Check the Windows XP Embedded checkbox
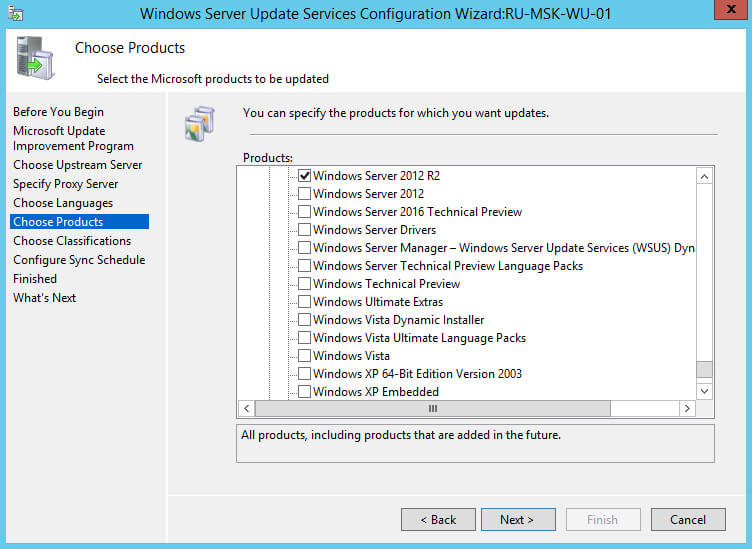Image resolution: width=752 pixels, height=549 pixels. coord(304,391)
